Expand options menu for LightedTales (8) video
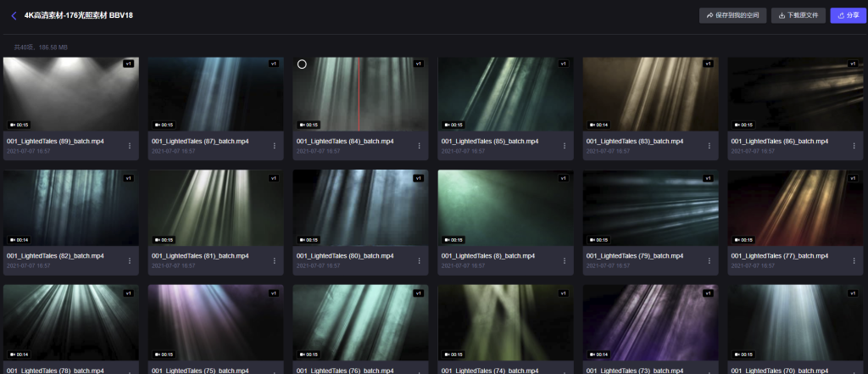Viewport: 868px width, 374px height. pos(564,260)
